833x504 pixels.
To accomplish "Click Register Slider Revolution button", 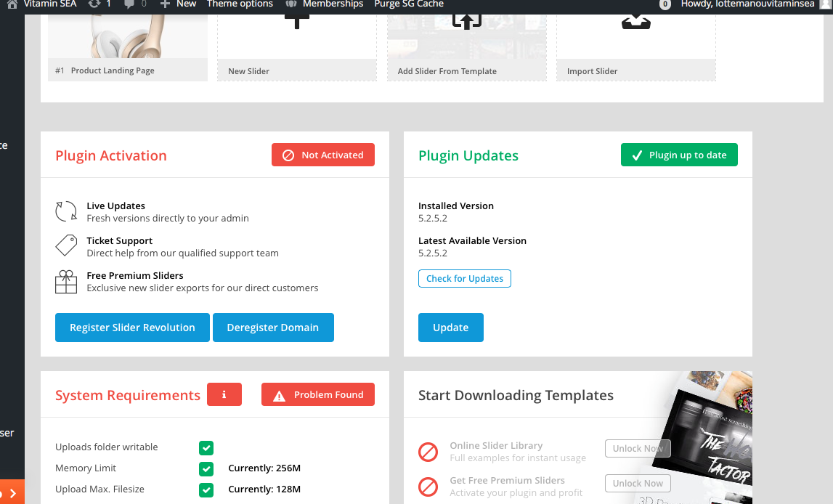I will (x=132, y=328).
